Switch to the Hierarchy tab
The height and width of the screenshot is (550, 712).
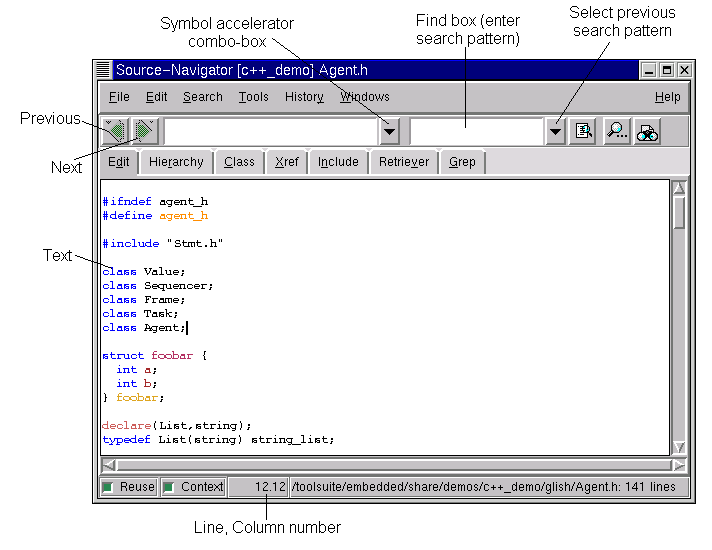(176, 162)
